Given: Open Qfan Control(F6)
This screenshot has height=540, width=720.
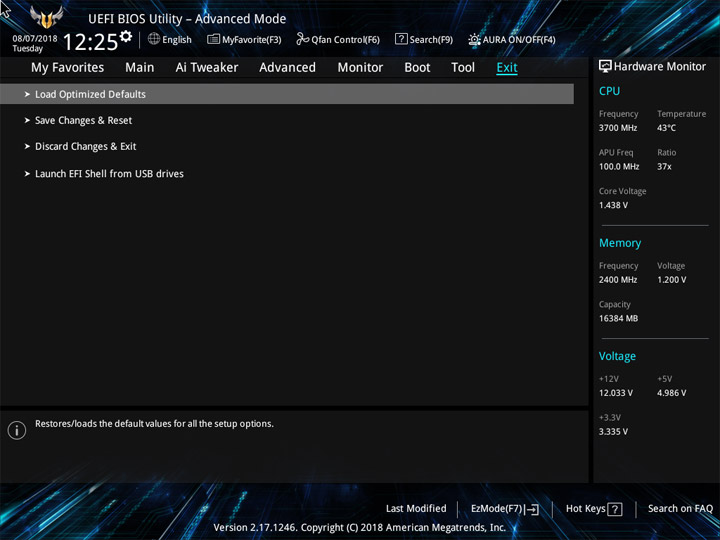Looking at the screenshot, I should (x=345, y=40).
